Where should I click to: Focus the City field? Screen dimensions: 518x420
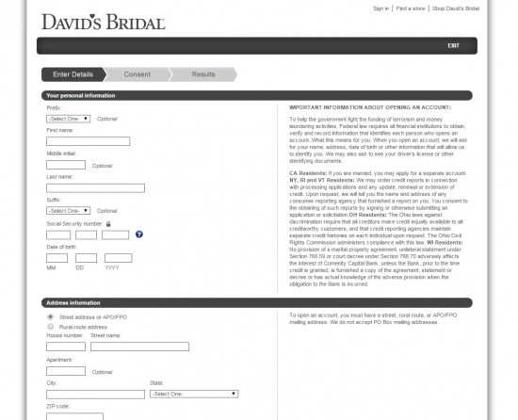(x=95, y=395)
